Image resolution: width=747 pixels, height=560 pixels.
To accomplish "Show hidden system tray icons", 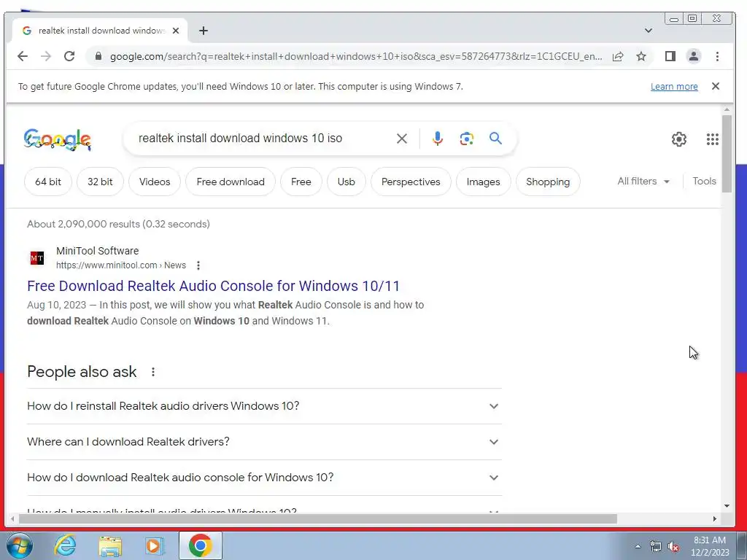I will point(638,546).
